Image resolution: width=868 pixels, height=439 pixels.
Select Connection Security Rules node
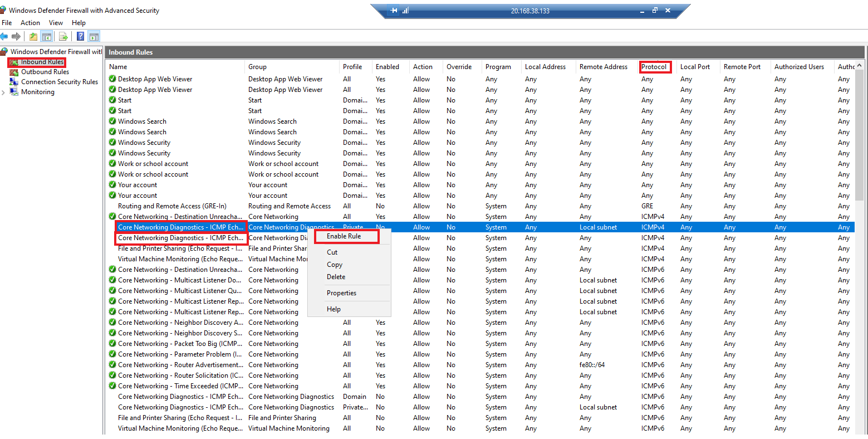pyautogui.click(x=60, y=81)
